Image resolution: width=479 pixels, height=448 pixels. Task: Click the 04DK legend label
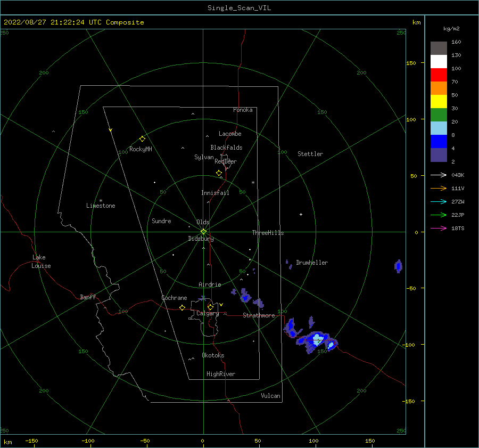point(458,175)
